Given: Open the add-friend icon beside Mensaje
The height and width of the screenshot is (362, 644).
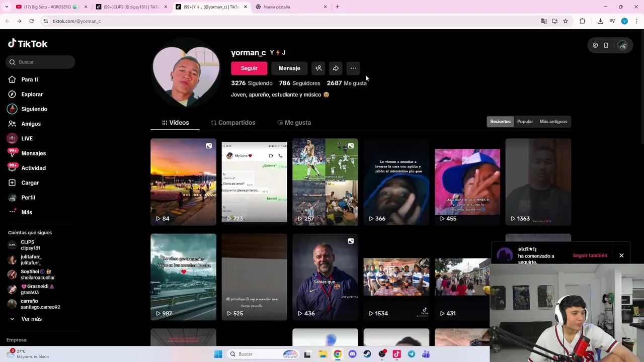Looking at the screenshot, I should tap(318, 68).
